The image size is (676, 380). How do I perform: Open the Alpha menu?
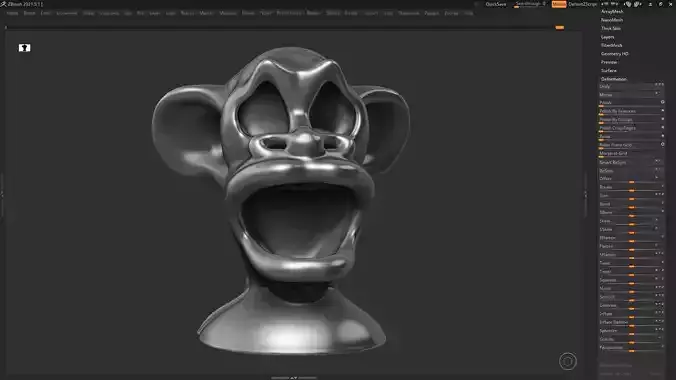[x=12, y=13]
